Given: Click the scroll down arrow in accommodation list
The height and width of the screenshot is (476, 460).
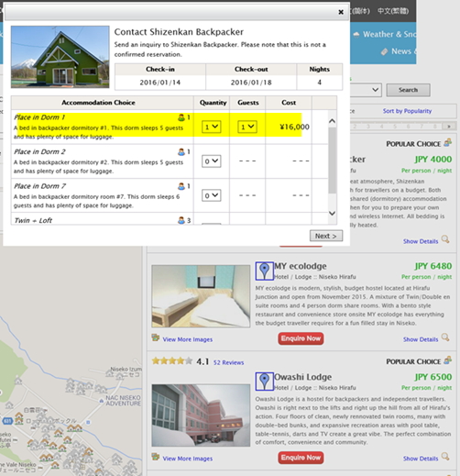Looking at the screenshot, I should click(333, 213).
